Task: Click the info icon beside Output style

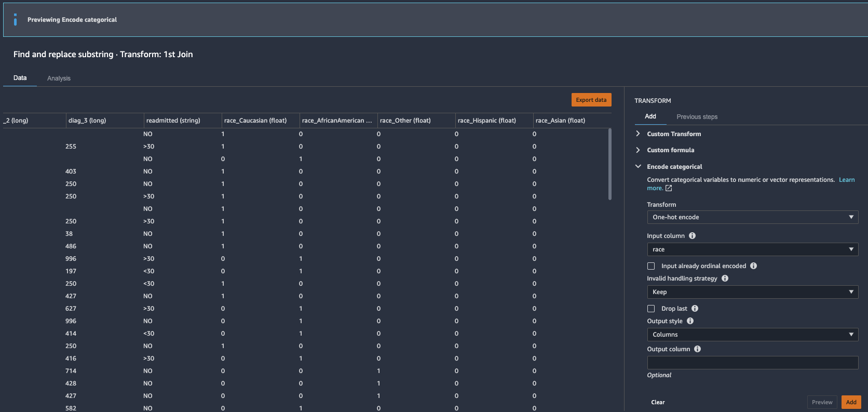Action: pyautogui.click(x=690, y=321)
